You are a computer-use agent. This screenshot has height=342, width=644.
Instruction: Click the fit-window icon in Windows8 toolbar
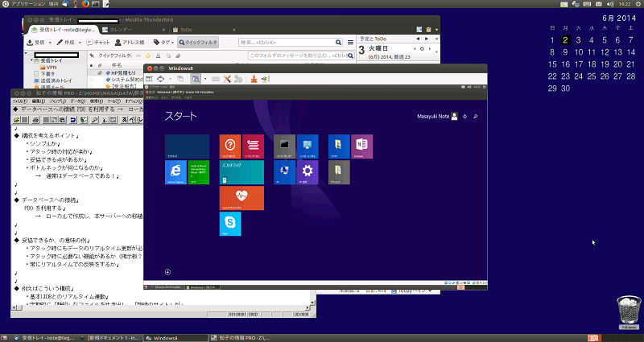[160, 79]
